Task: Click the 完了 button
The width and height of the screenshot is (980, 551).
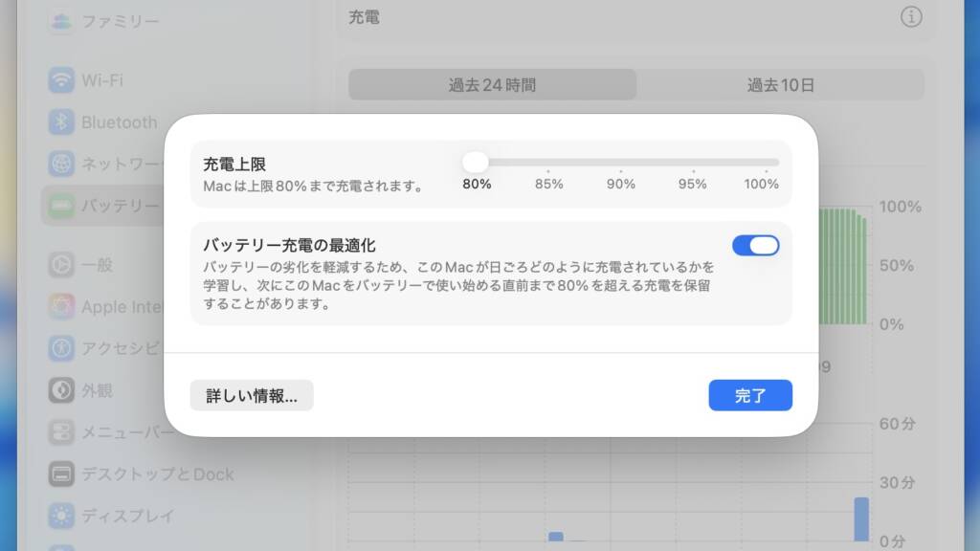Action: coord(750,395)
